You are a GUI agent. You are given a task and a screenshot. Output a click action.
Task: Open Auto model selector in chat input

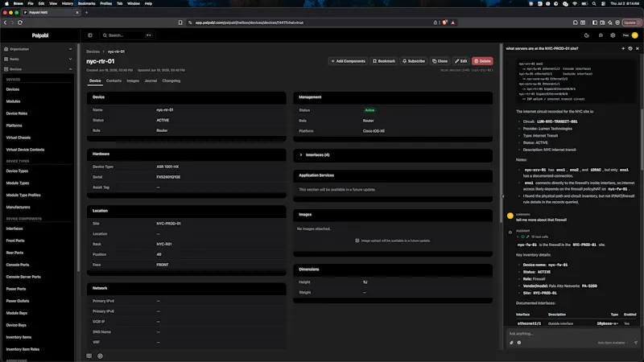[613, 343]
